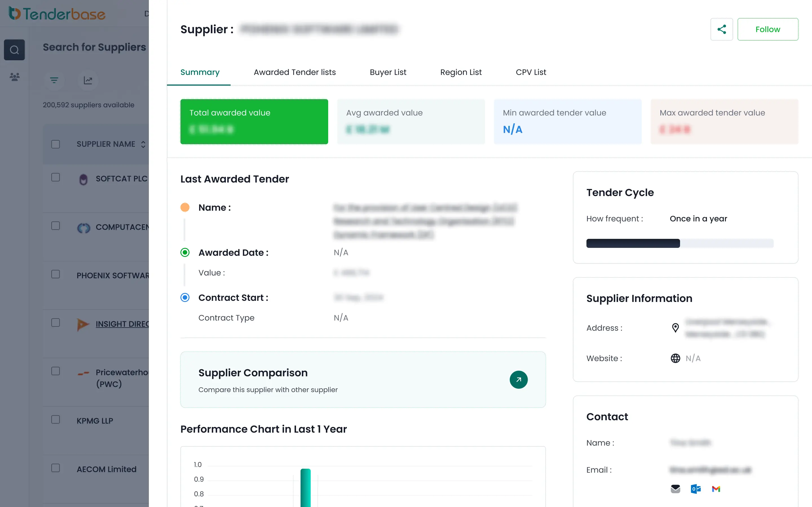Click the dark envelope mail icon
The height and width of the screenshot is (507, 812).
(x=675, y=489)
